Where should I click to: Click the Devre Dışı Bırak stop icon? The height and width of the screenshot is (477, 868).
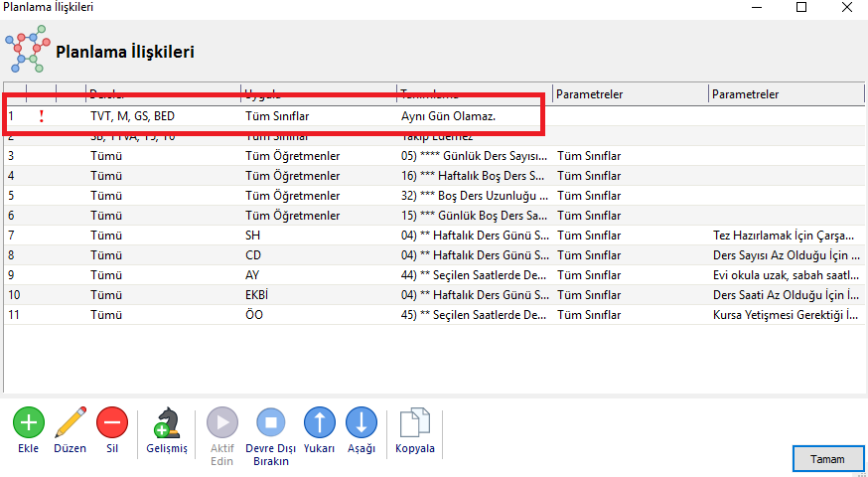[271, 423]
